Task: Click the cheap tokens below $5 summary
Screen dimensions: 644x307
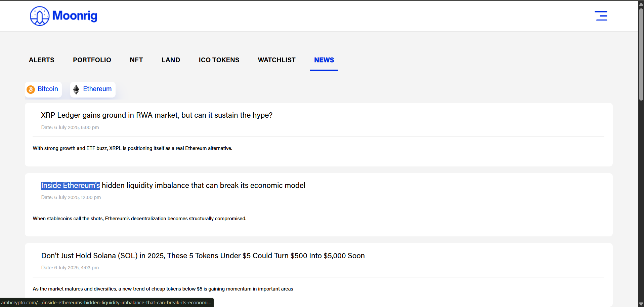Action: coord(163,289)
